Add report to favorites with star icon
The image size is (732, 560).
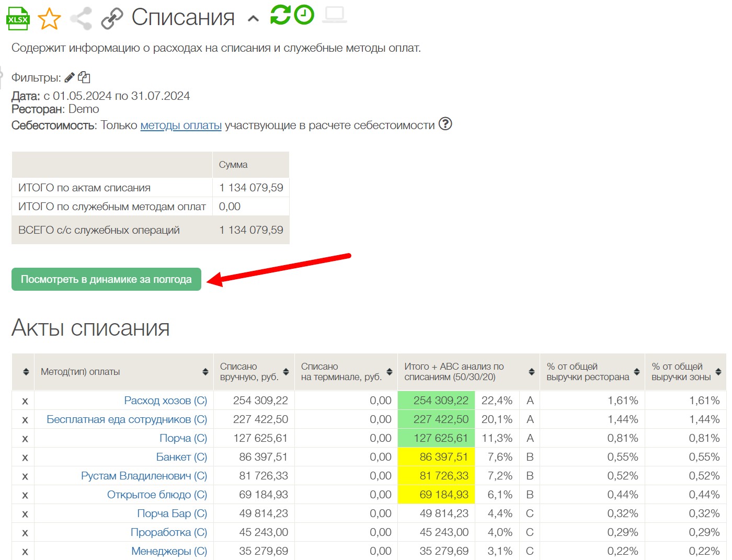click(x=49, y=18)
